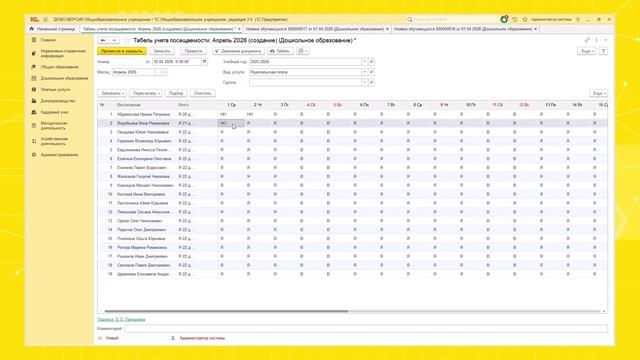This screenshot has height=360, width=640.
Task: Click Администратор системы status bar entry
Action: click(x=202, y=338)
